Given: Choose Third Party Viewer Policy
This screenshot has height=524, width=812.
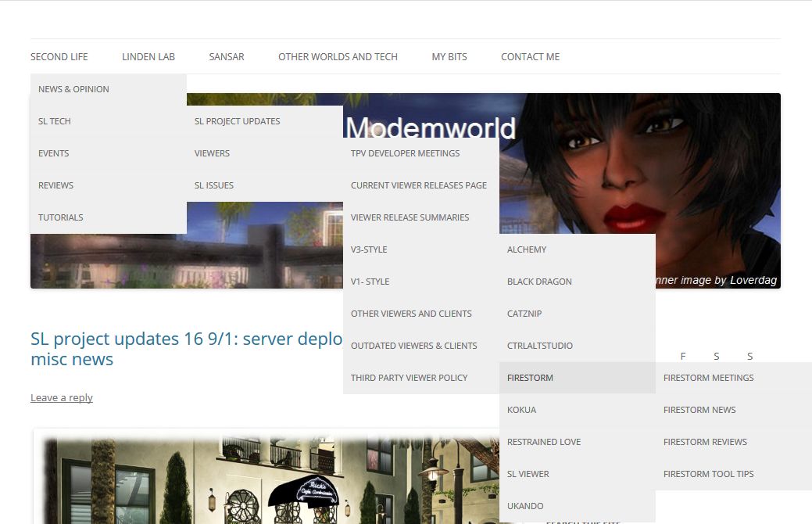Looking at the screenshot, I should point(409,378).
